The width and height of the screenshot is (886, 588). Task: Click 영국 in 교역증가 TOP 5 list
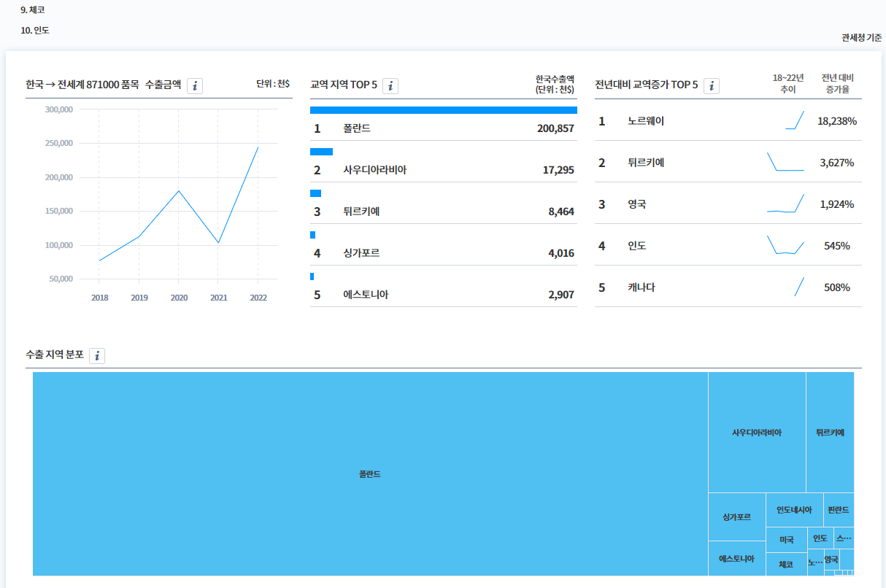[637, 204]
